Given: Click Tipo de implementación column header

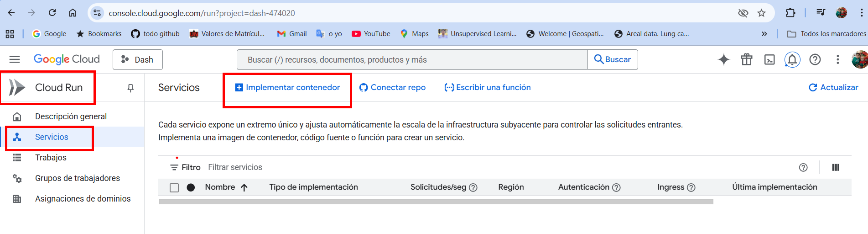Looking at the screenshot, I should (313, 187).
